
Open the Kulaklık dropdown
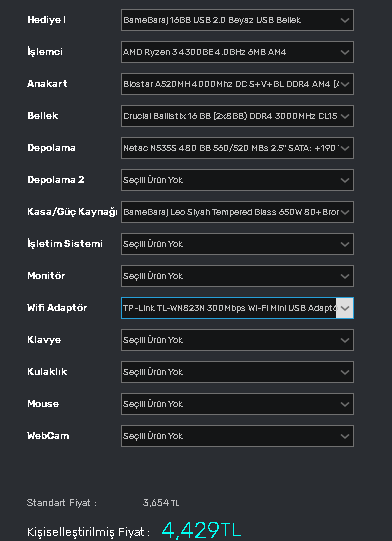pos(237,372)
